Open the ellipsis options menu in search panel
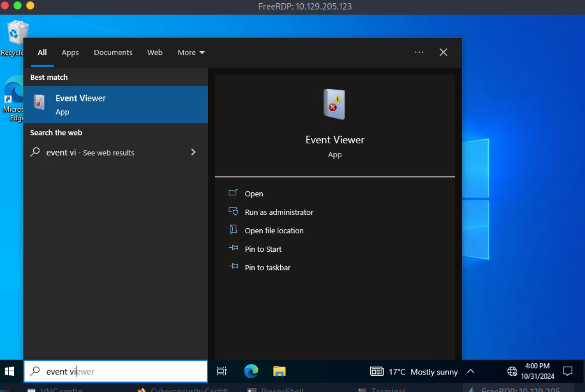 419,52
